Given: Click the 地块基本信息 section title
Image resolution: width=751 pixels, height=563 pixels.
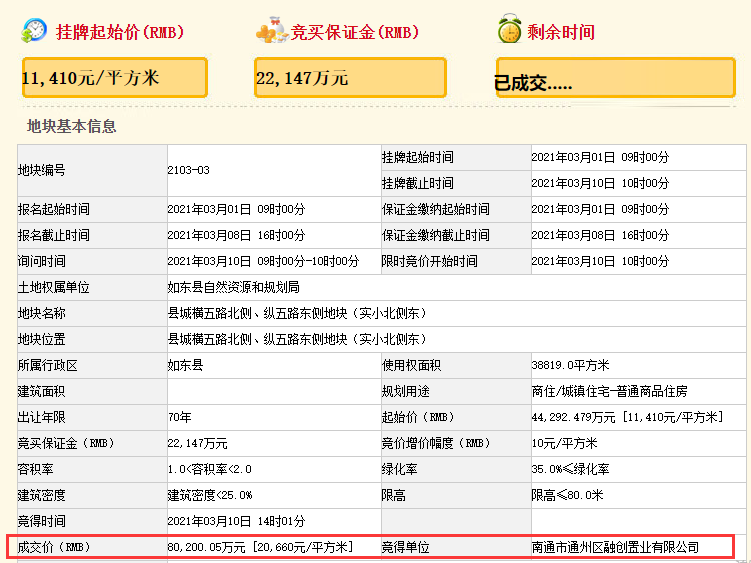Looking at the screenshot, I should point(71,126).
